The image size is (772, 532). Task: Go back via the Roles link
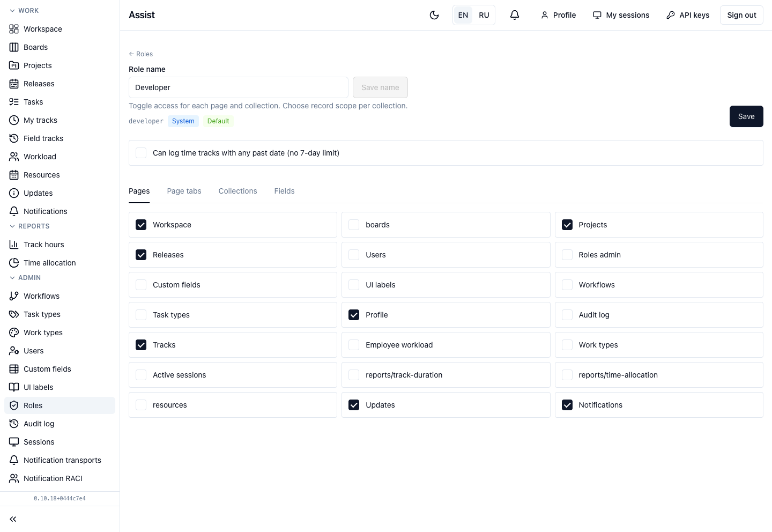coord(140,54)
